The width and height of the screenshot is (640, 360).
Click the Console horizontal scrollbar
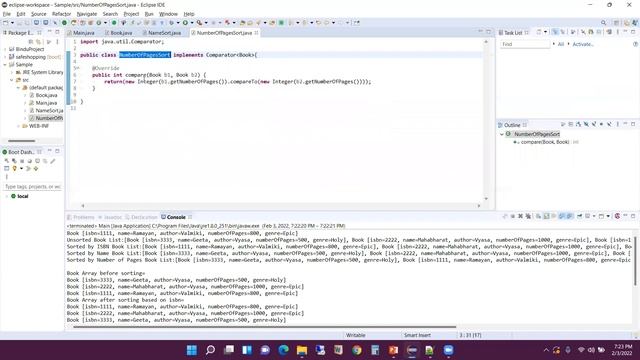click(x=264, y=327)
